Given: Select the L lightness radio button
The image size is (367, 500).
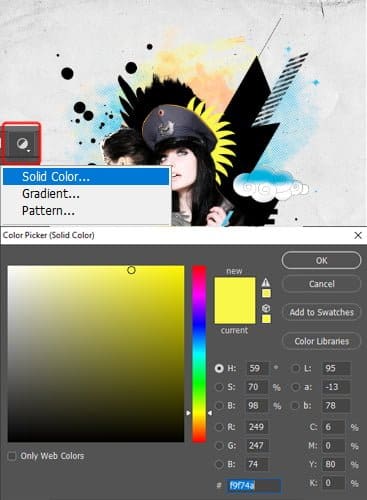Looking at the screenshot, I should [295, 368].
